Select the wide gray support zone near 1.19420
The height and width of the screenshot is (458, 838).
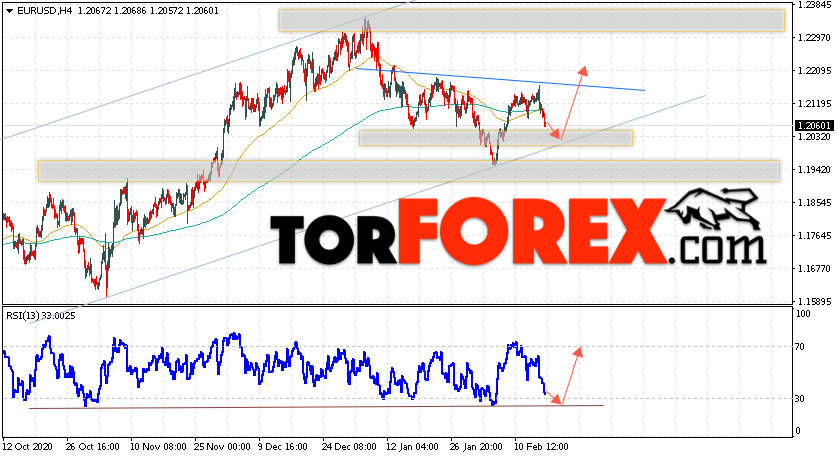409,171
